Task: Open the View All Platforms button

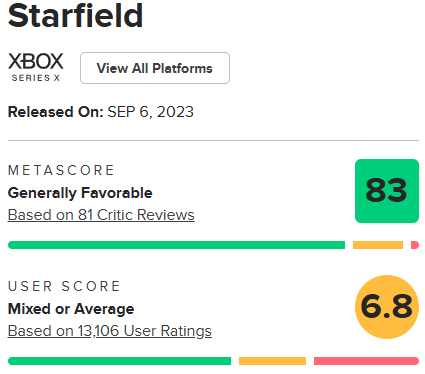Action: click(x=155, y=68)
